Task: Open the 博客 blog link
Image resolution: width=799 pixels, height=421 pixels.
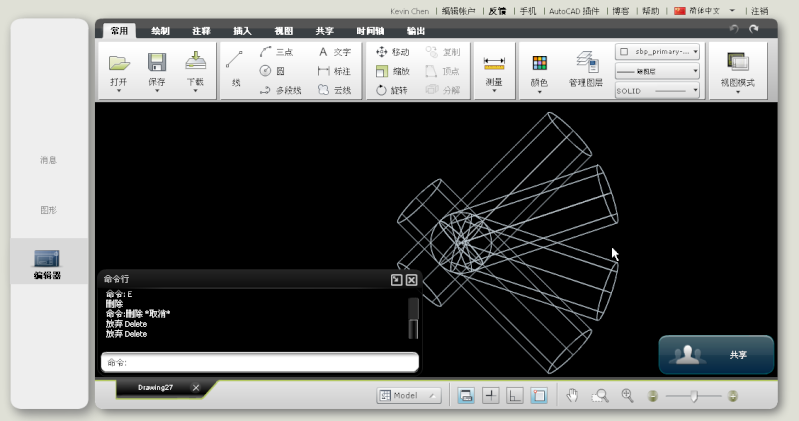Action: point(620,11)
